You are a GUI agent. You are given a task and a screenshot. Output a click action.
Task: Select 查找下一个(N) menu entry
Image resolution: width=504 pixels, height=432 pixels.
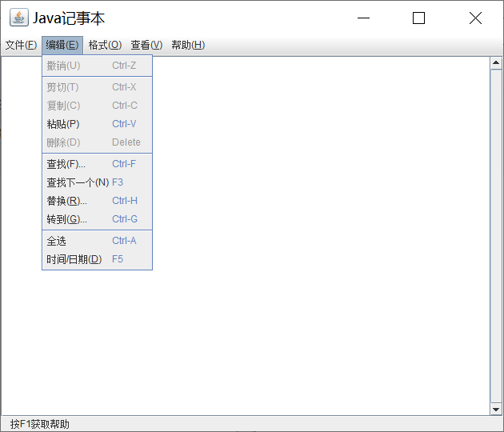(97, 182)
